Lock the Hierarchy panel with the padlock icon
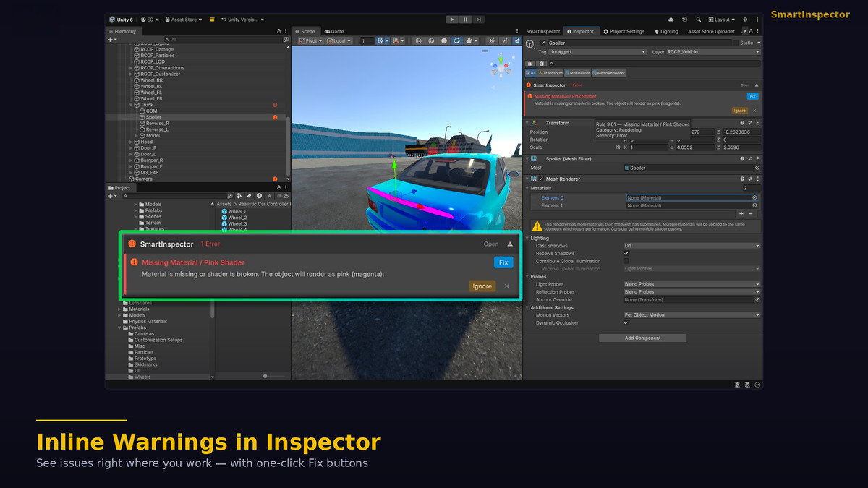Image resolution: width=868 pixels, height=488 pixels. (x=279, y=31)
